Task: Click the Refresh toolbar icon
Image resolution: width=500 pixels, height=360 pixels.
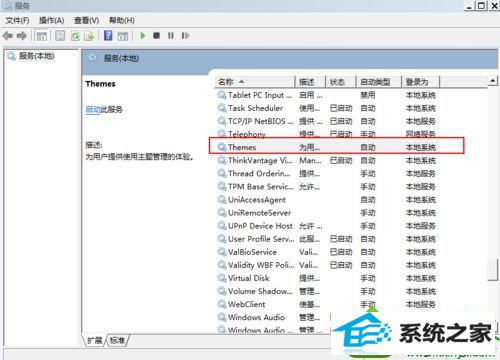Action: coord(75,36)
